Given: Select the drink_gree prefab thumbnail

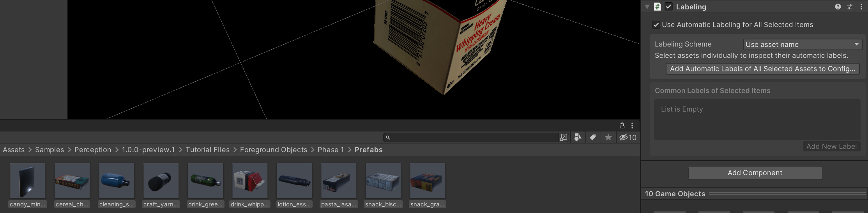Looking at the screenshot, I should (205, 181).
